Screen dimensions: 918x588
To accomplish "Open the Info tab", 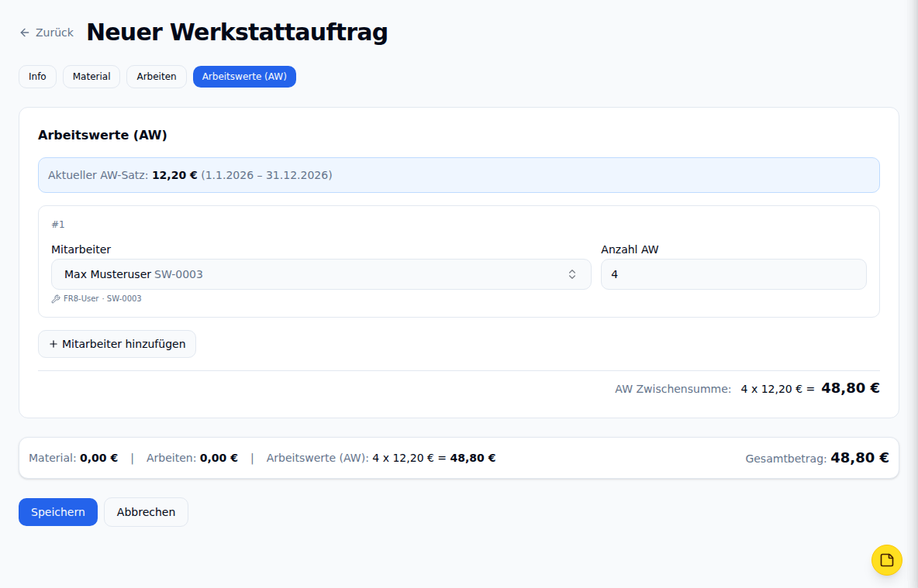I will (x=37, y=77).
